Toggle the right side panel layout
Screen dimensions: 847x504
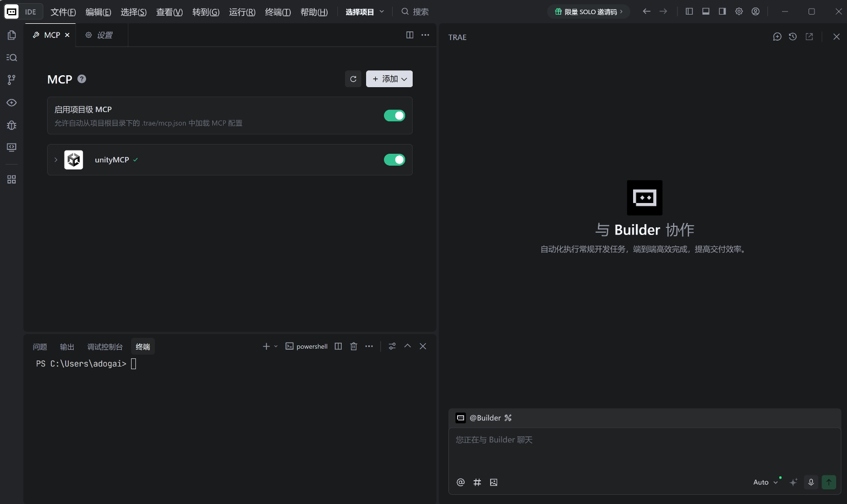click(x=722, y=11)
